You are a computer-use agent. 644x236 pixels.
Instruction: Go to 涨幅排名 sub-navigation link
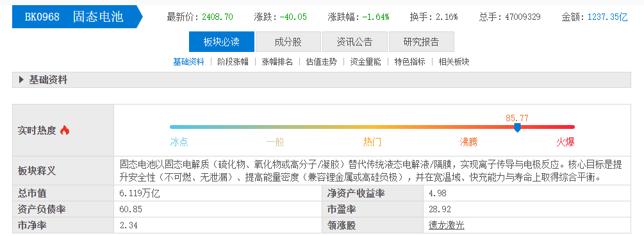(277, 62)
